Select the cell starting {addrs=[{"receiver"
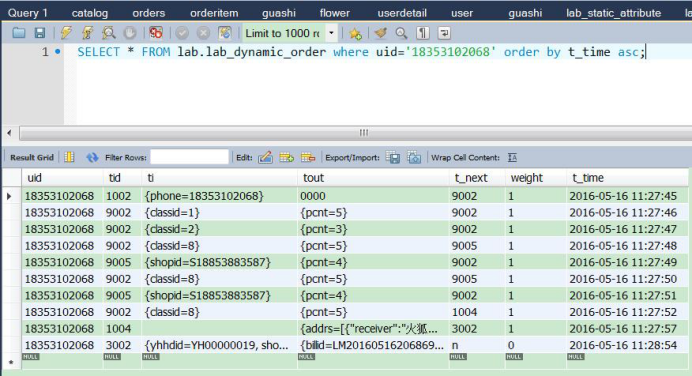The image size is (692, 376). (373, 329)
